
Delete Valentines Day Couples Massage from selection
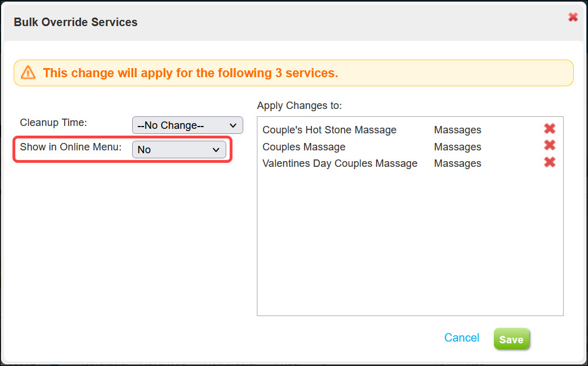[549, 162]
